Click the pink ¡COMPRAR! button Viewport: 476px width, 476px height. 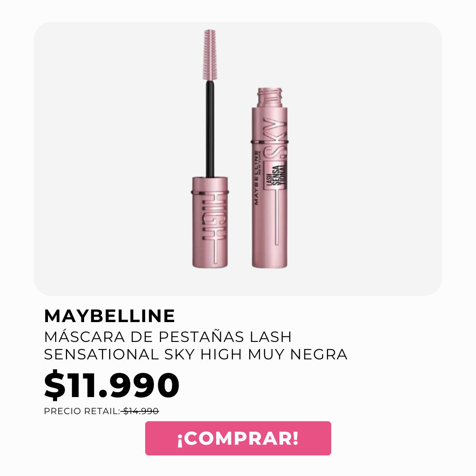pos(238,438)
